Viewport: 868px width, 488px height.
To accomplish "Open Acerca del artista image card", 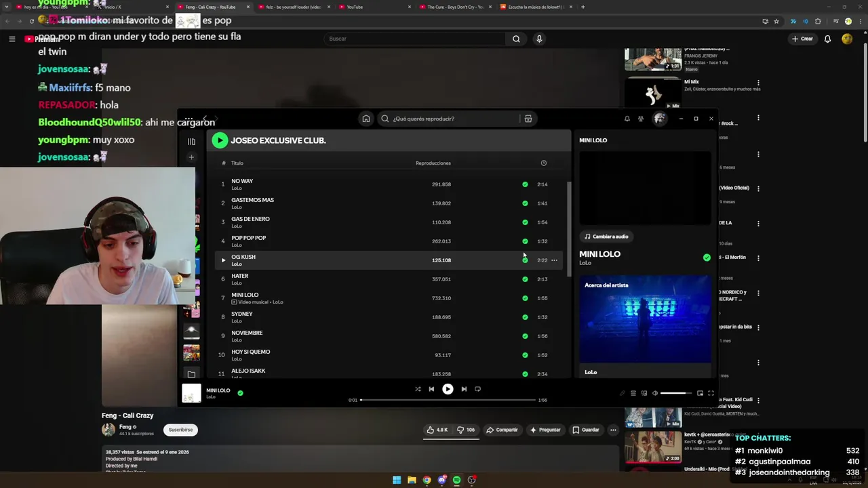I will [x=645, y=319].
